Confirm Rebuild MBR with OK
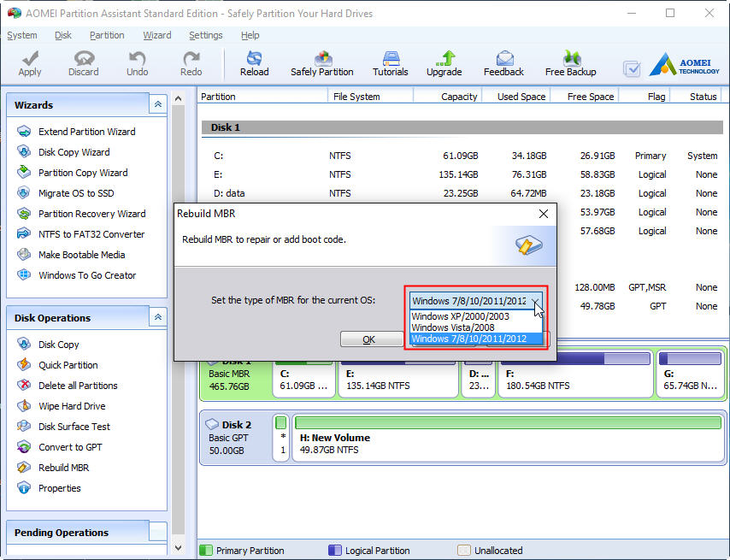The height and width of the screenshot is (560, 730). pyautogui.click(x=371, y=339)
